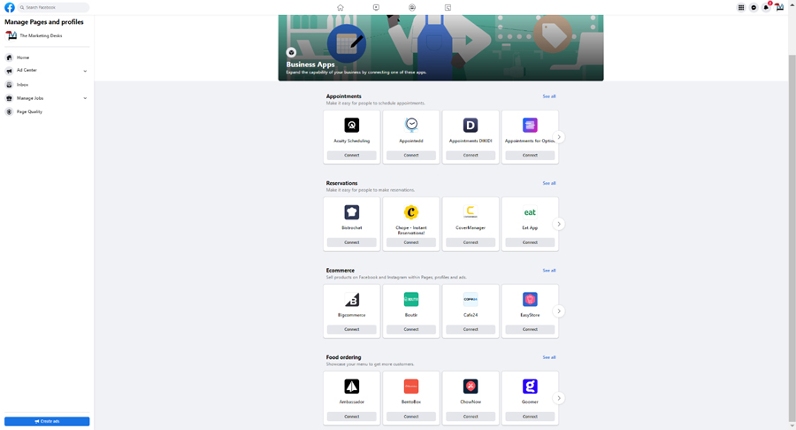Expand the Manage Jobs menu
The height and width of the screenshot is (430, 796).
coord(85,98)
